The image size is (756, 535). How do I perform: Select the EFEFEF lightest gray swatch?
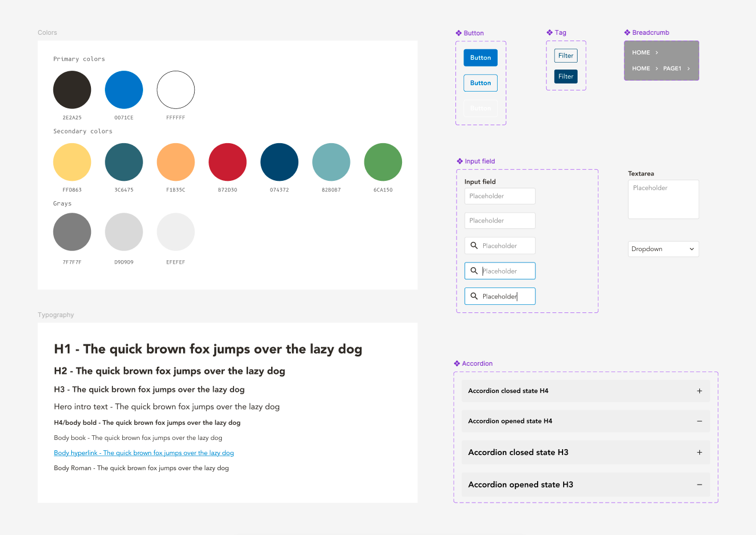[x=176, y=232]
